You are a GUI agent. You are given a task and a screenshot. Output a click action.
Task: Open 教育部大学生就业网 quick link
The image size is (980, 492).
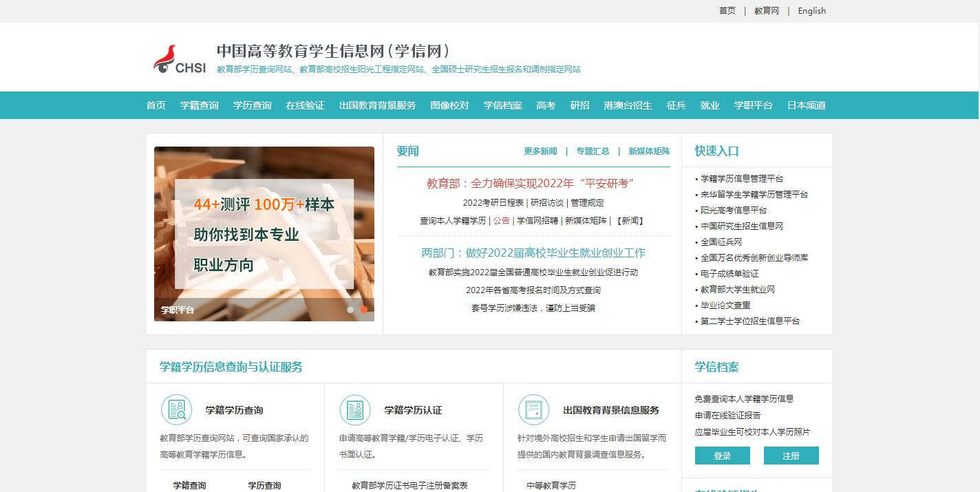(x=738, y=290)
